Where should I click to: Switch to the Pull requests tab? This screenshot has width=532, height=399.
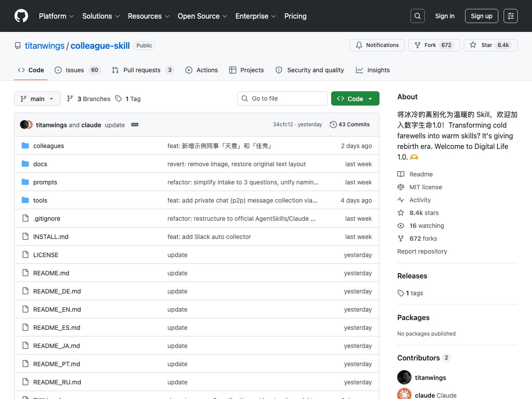tap(143, 70)
